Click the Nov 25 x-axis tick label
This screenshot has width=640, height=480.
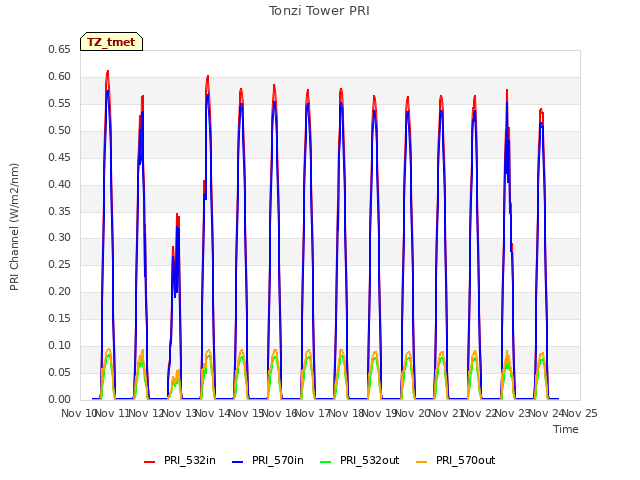click(x=580, y=413)
